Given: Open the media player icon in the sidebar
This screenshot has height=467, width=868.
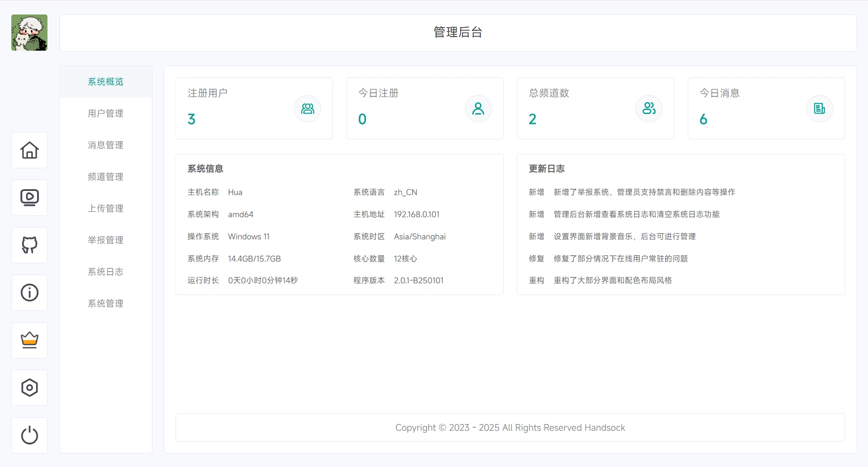Looking at the screenshot, I should pos(29,198).
